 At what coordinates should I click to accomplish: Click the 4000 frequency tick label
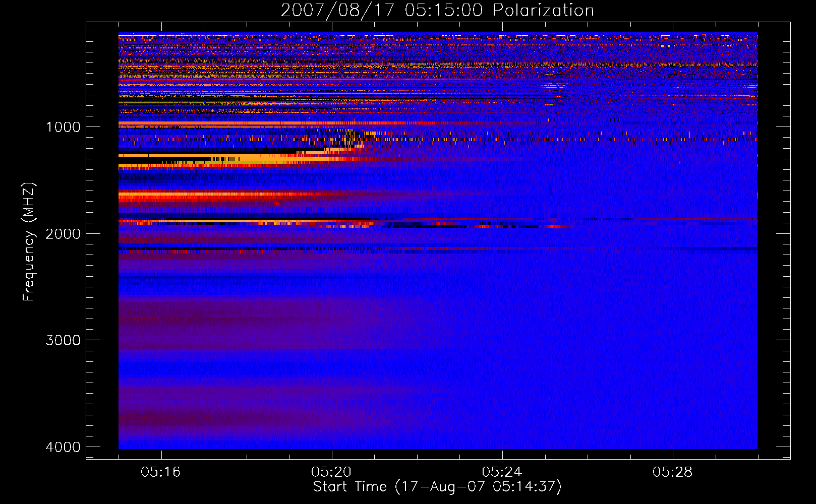click(63, 447)
